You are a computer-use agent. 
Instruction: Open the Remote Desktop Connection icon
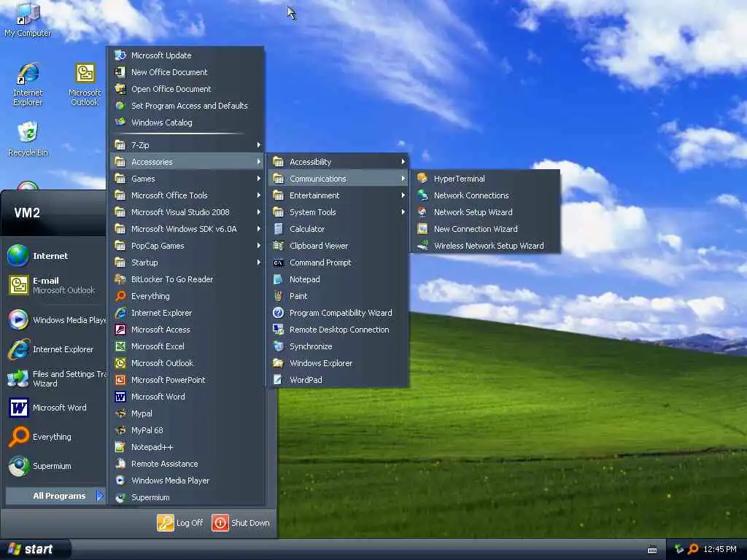(x=278, y=330)
